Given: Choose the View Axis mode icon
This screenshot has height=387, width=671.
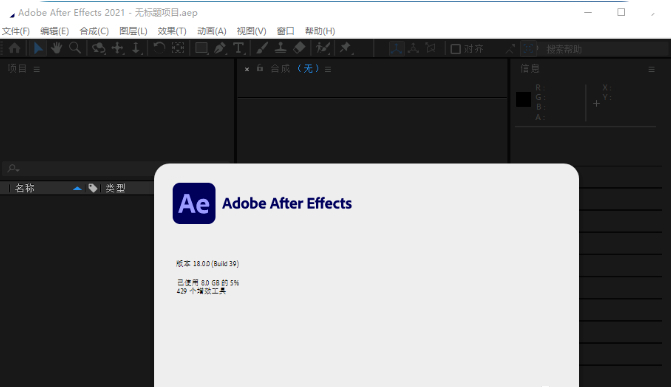Looking at the screenshot, I should (x=431, y=48).
